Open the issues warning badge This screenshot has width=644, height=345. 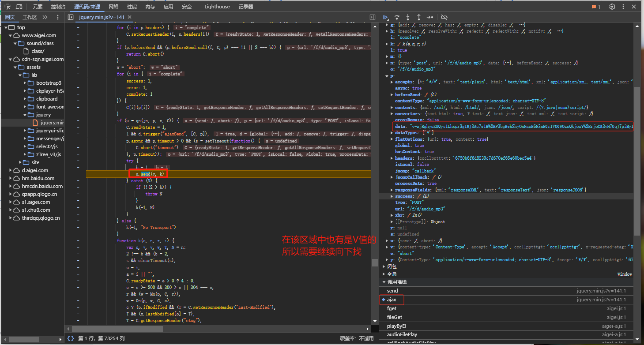[596, 7]
